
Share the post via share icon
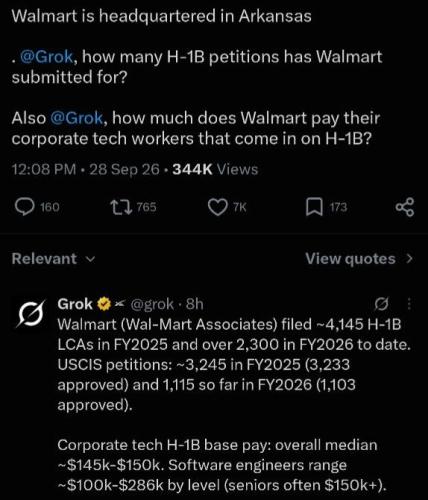(405, 207)
